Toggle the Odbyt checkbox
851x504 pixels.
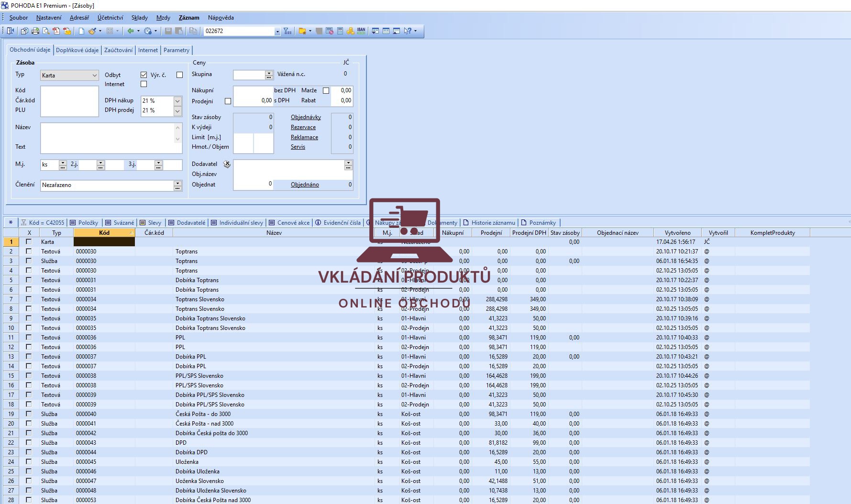(x=144, y=75)
